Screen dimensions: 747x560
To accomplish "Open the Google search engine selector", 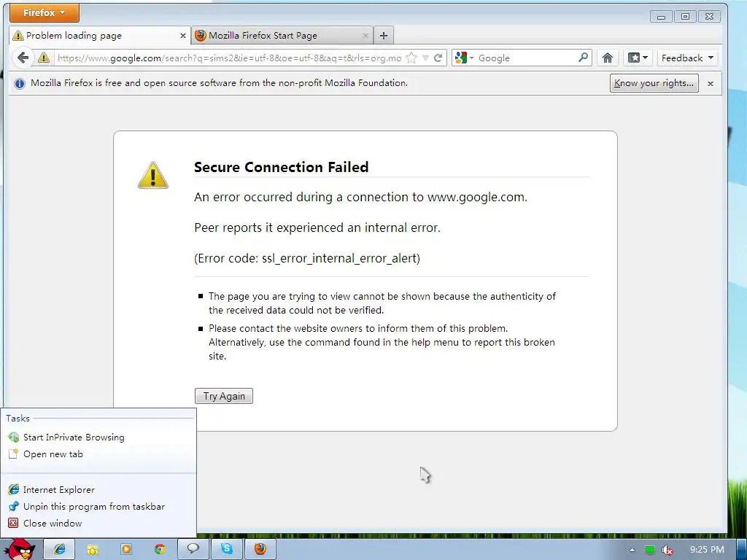I will (x=464, y=58).
